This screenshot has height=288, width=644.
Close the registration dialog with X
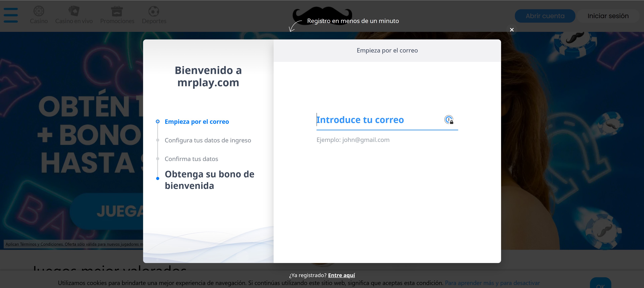[x=512, y=30]
